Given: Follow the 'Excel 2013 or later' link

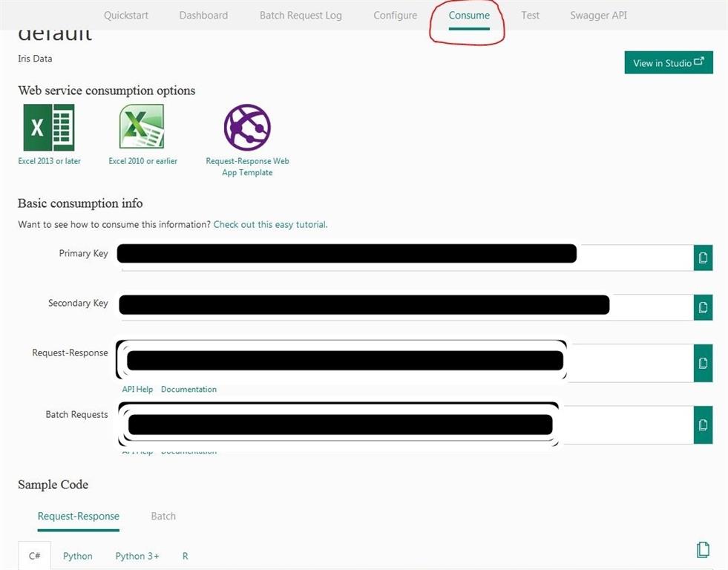Looking at the screenshot, I should [x=49, y=161].
